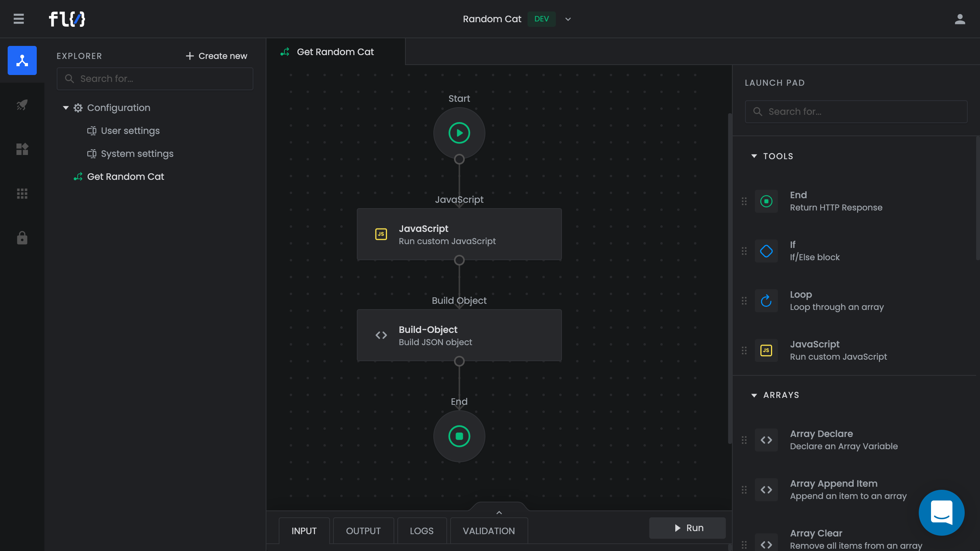The image size is (980, 551).
Task: Open the chat support bubble
Action: (x=941, y=512)
